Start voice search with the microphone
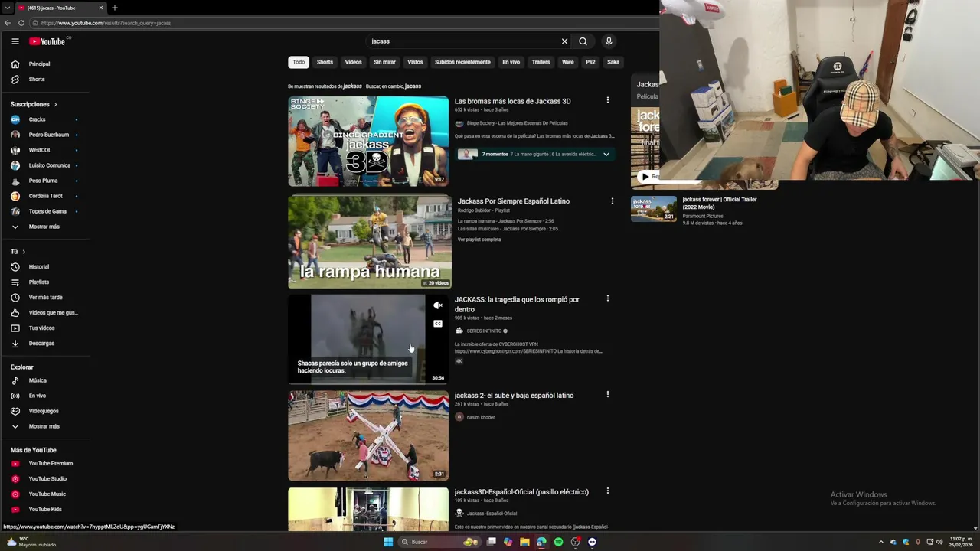The width and height of the screenshot is (980, 551). tap(609, 41)
